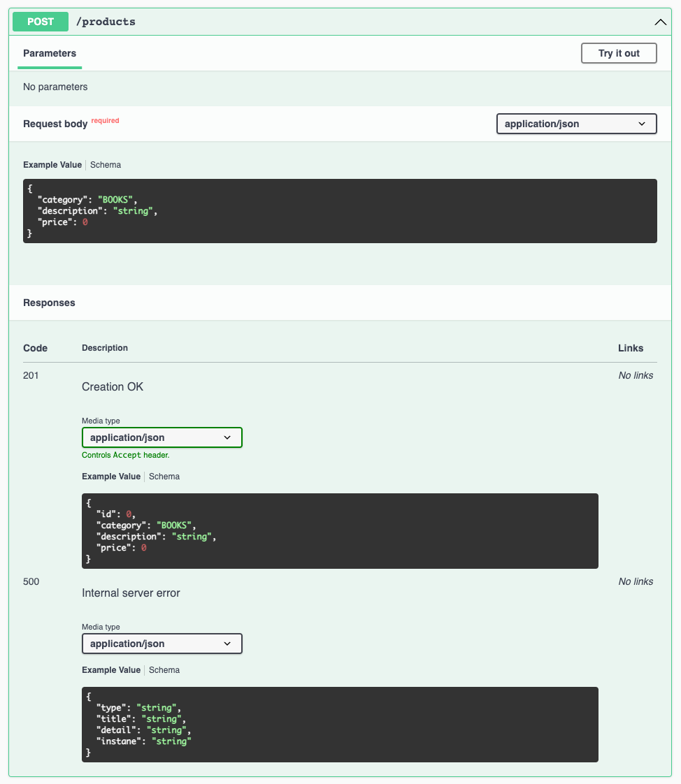Image resolution: width=681 pixels, height=784 pixels.
Task: Select Example Value for 500 response
Action: click(111, 670)
